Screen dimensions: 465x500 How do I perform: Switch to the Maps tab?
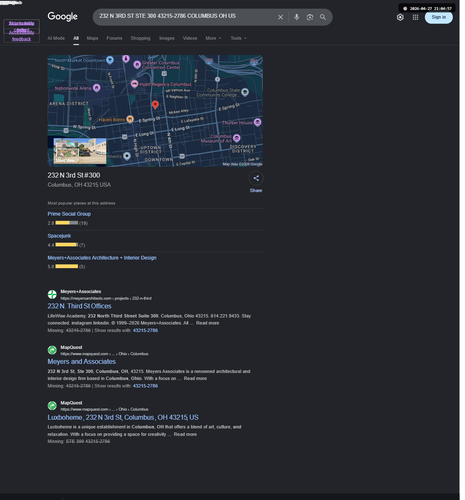coord(93,38)
